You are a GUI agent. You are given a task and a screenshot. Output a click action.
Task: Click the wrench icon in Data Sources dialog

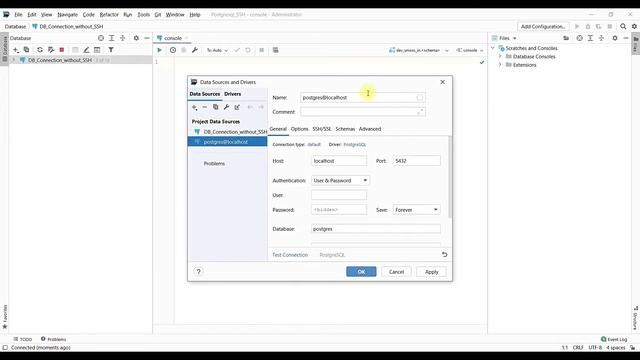pos(226,107)
